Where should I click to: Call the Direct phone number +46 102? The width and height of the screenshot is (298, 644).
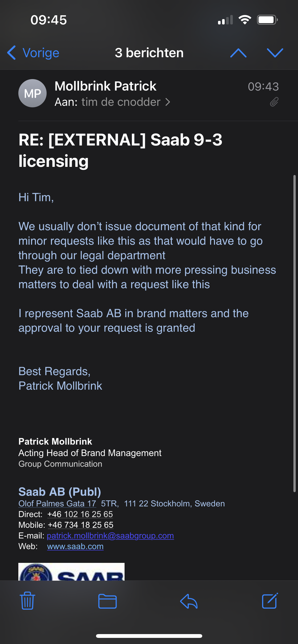click(80, 514)
